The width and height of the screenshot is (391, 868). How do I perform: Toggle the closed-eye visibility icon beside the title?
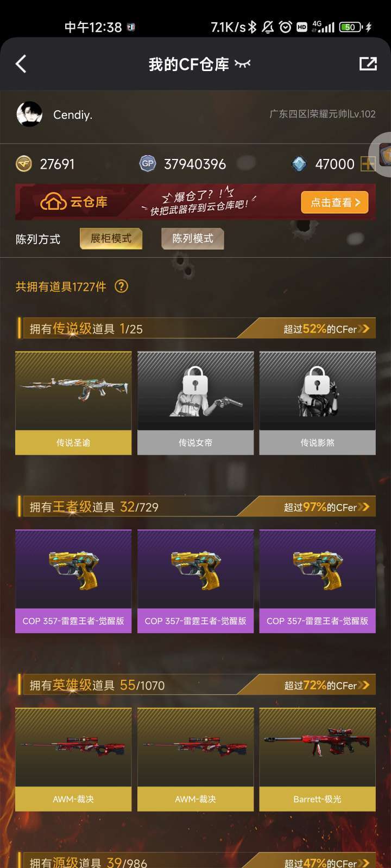pos(242,64)
